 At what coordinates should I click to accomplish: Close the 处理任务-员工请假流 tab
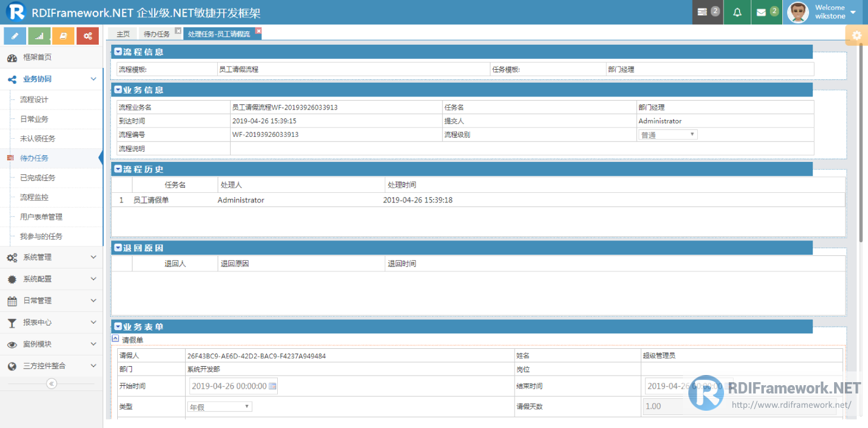coord(258,30)
